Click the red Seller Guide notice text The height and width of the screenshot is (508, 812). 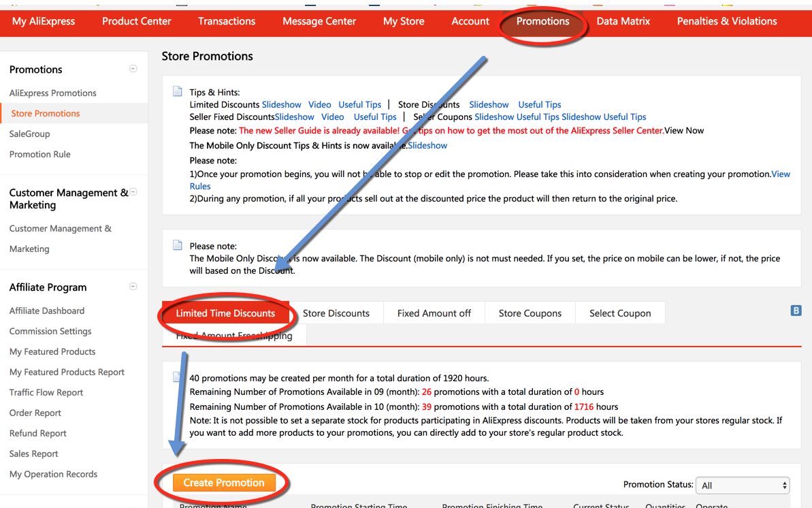(451, 131)
